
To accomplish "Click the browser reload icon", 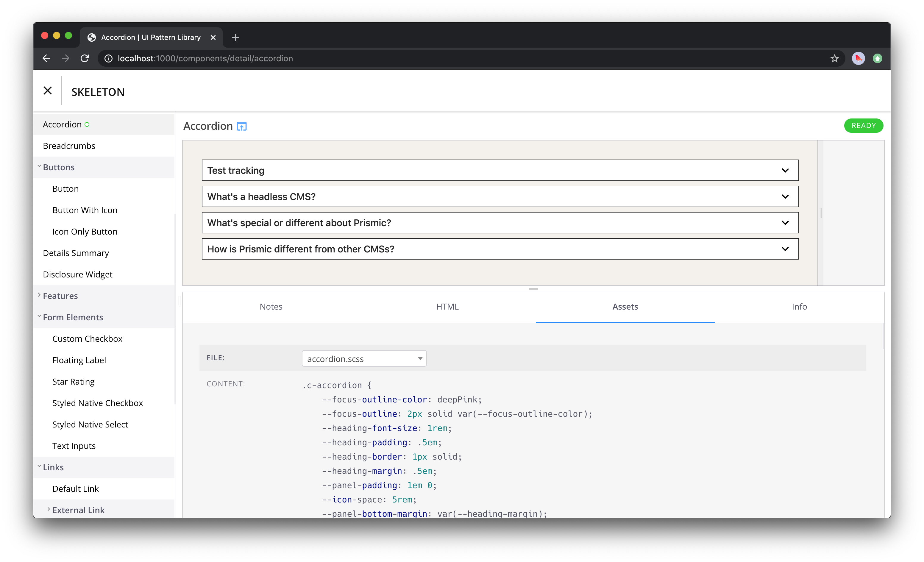I will pyautogui.click(x=85, y=58).
